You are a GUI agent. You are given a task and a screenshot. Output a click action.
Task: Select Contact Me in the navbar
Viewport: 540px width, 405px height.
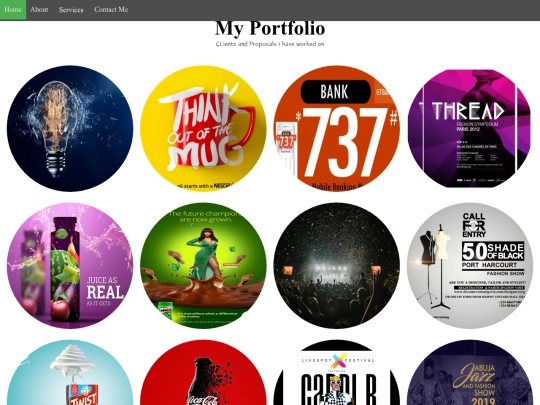(x=111, y=10)
